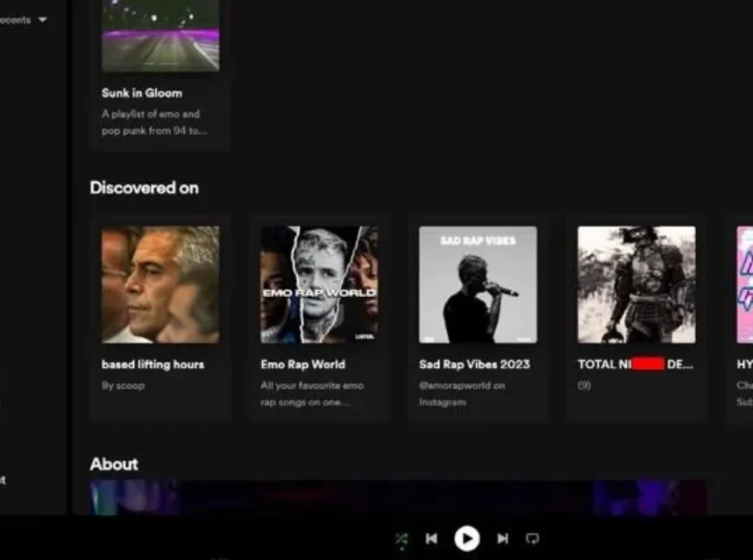Open the based lifting hours playlist cover

160,285
